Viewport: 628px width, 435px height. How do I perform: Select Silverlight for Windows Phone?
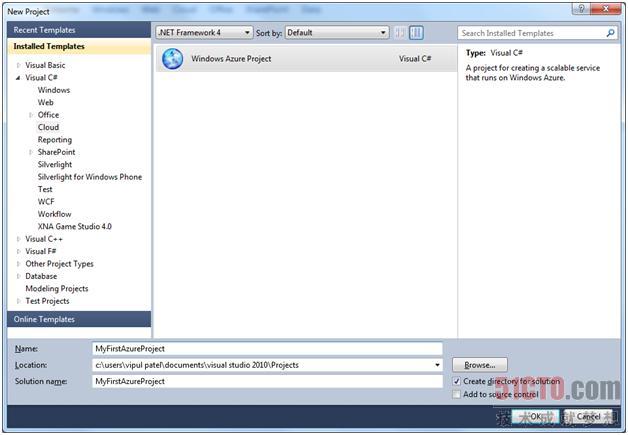click(90, 177)
